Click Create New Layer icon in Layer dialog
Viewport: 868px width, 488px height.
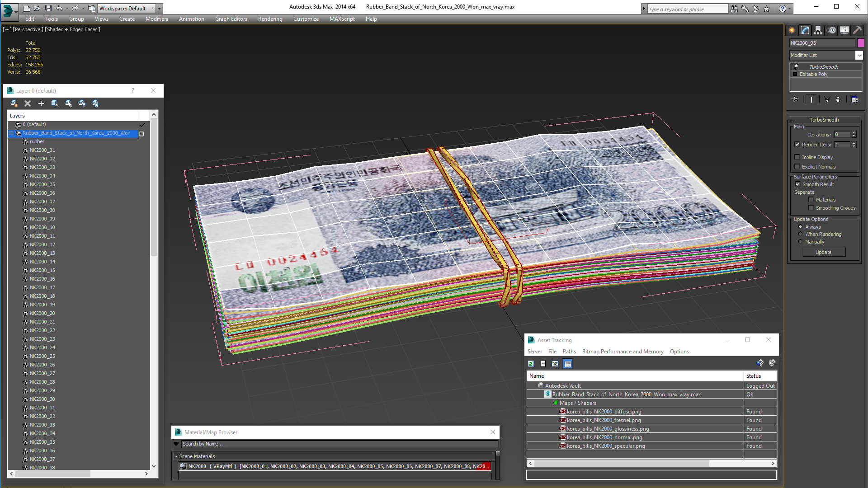(14, 103)
